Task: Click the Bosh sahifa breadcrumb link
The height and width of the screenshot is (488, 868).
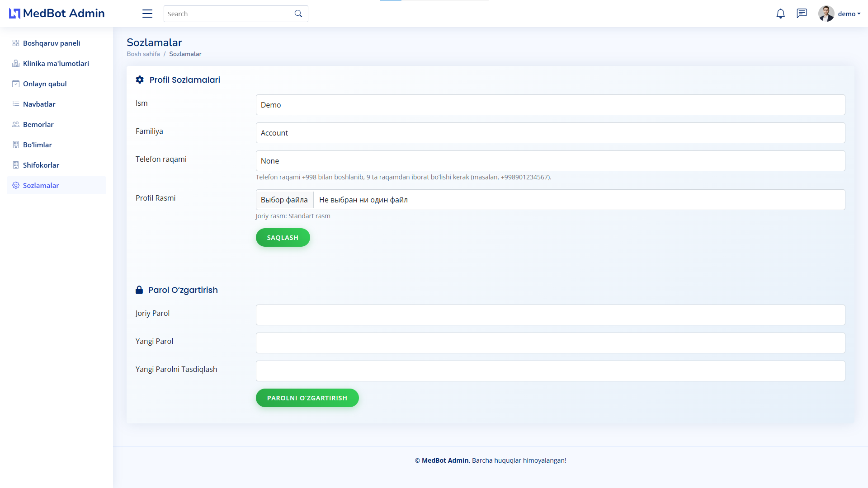Action: click(x=143, y=54)
